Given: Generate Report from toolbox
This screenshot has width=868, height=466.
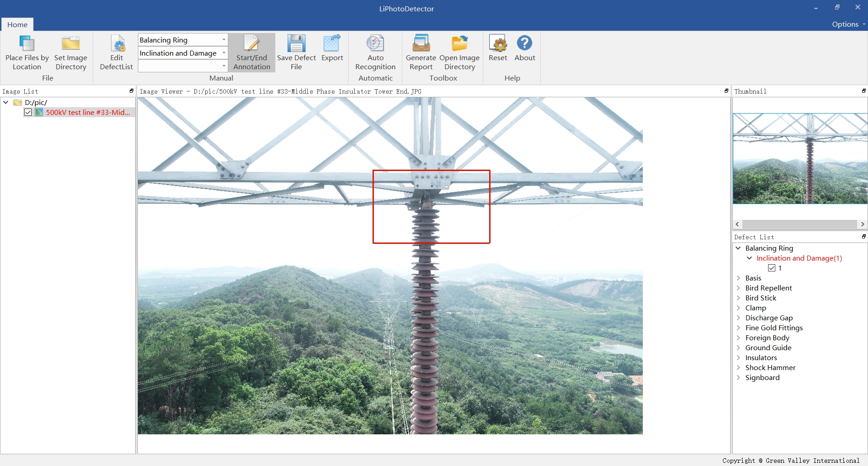Looking at the screenshot, I should (421, 52).
